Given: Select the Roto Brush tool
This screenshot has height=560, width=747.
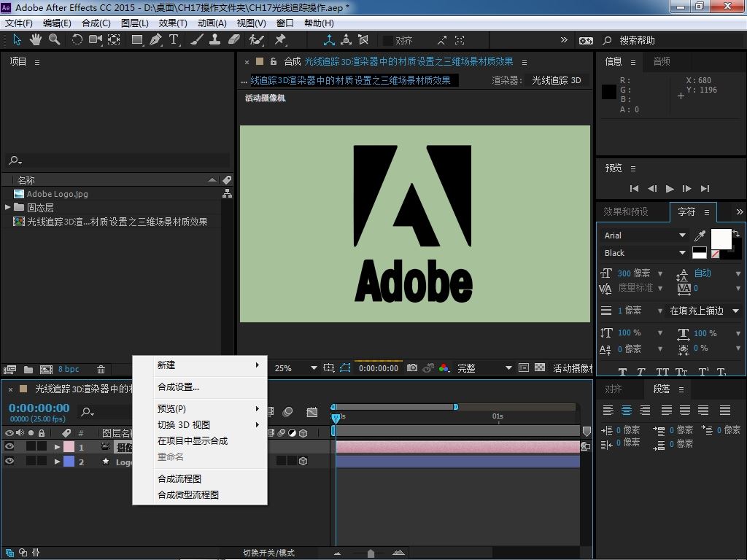Looking at the screenshot, I should click(x=256, y=40).
